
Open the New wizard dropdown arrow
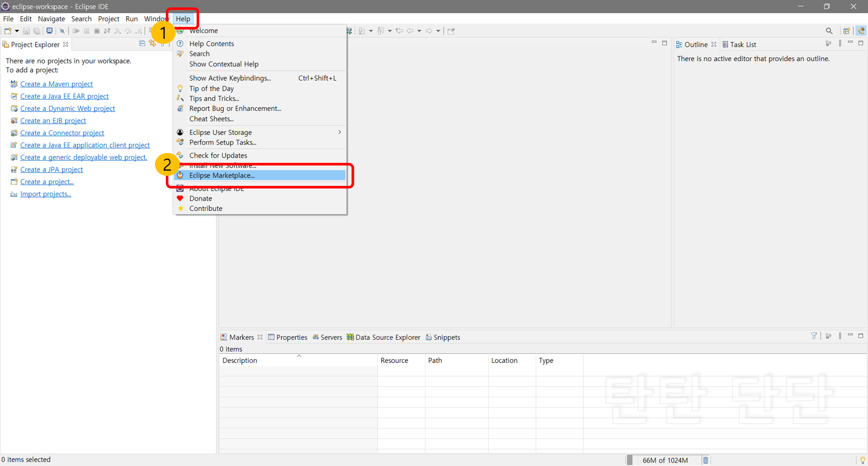[x=17, y=31]
